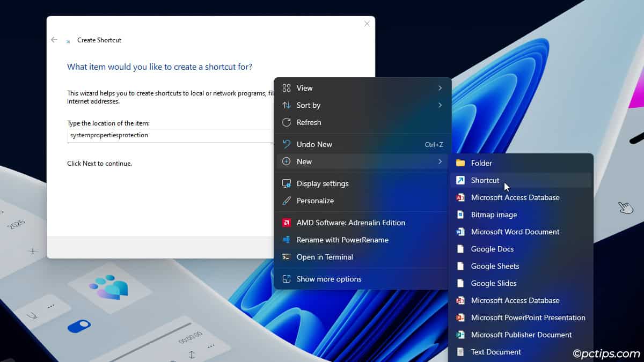The height and width of the screenshot is (362, 644).
Task: Select Text Document in the submenu
Action: point(521,352)
